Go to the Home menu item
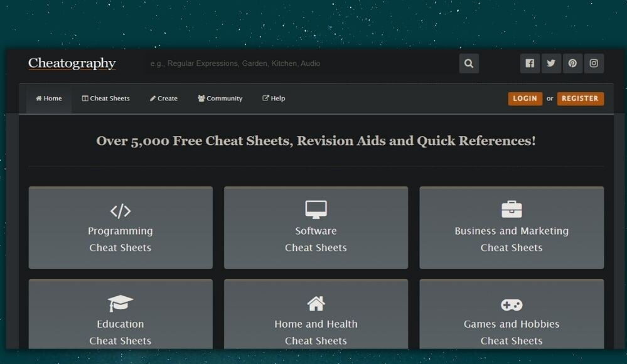The image size is (627, 364). (49, 99)
